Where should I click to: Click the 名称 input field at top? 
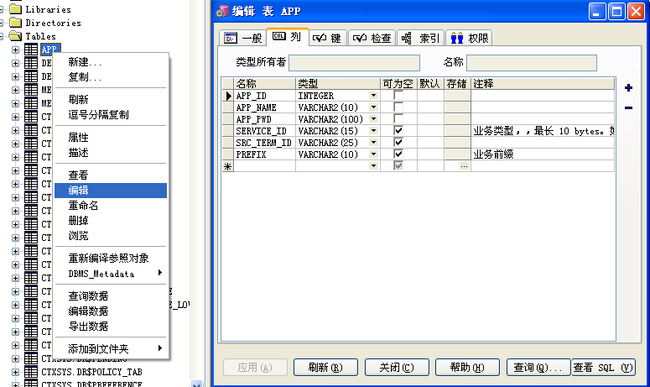coord(531,63)
